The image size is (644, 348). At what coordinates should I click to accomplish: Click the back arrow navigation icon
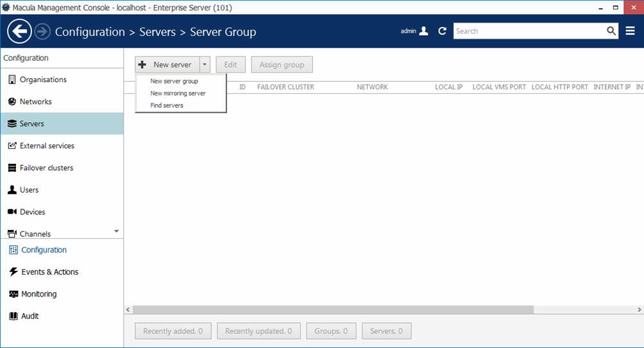pos(19,31)
